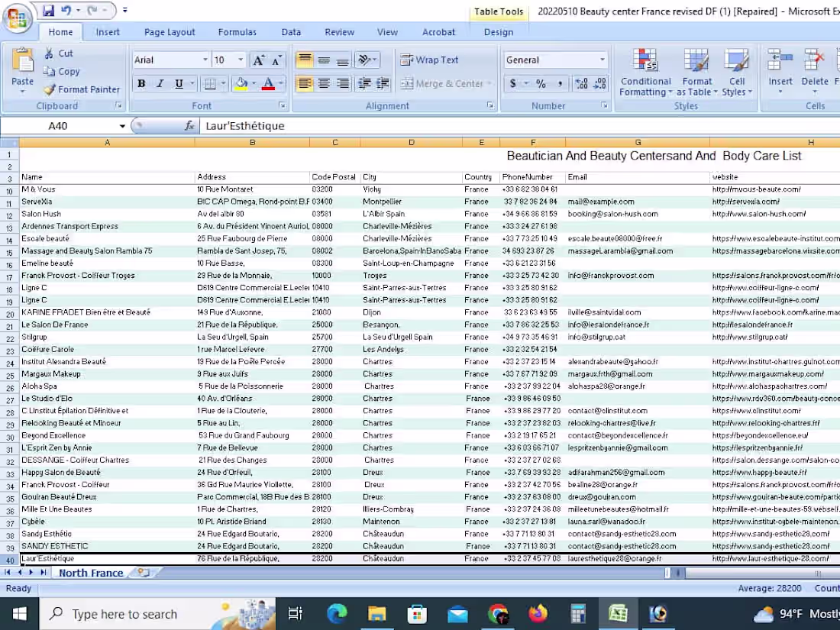Click the Delete cells button

[x=814, y=71]
